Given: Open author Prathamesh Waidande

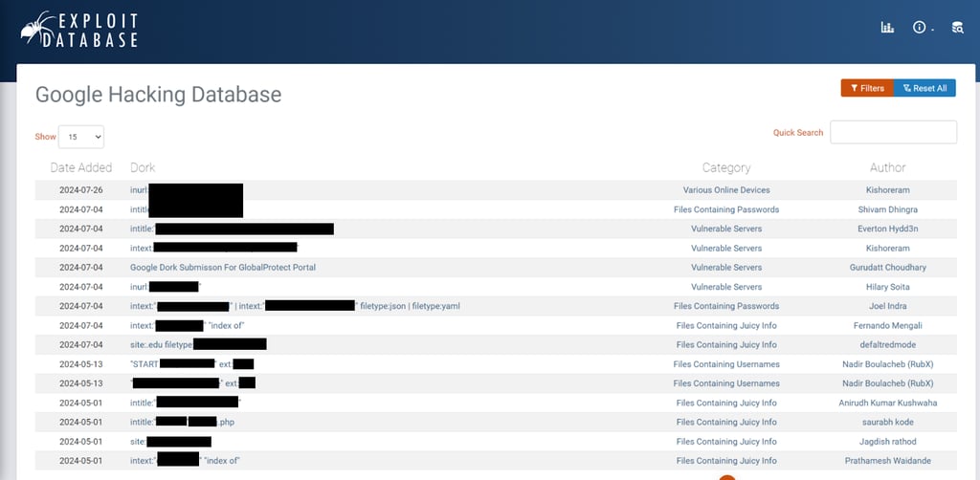Looking at the screenshot, I should click(887, 461).
